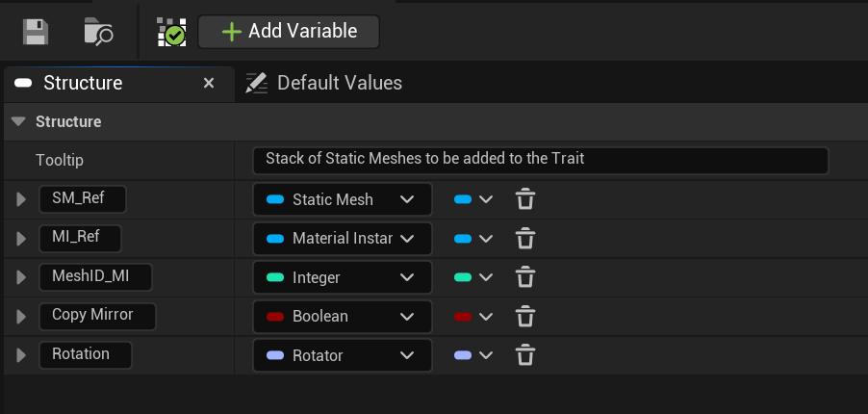Expand the MeshID_MI variable row
The height and width of the screenshot is (414, 868).
tap(21, 277)
